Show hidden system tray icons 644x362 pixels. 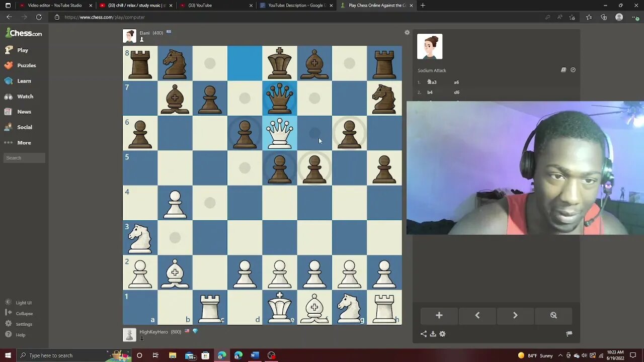click(560, 355)
